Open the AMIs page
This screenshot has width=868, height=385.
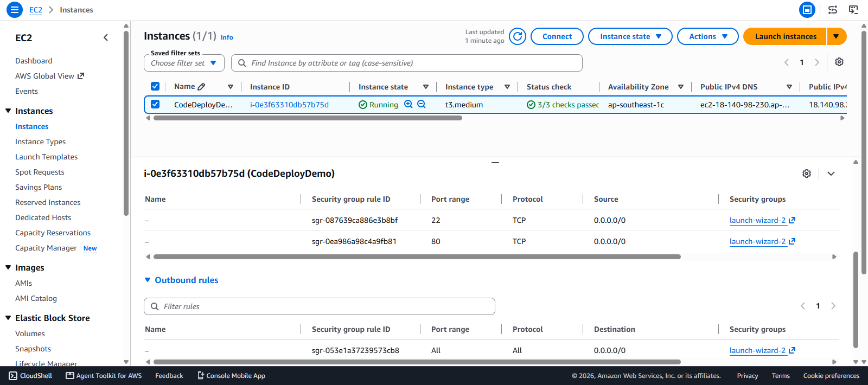point(23,283)
